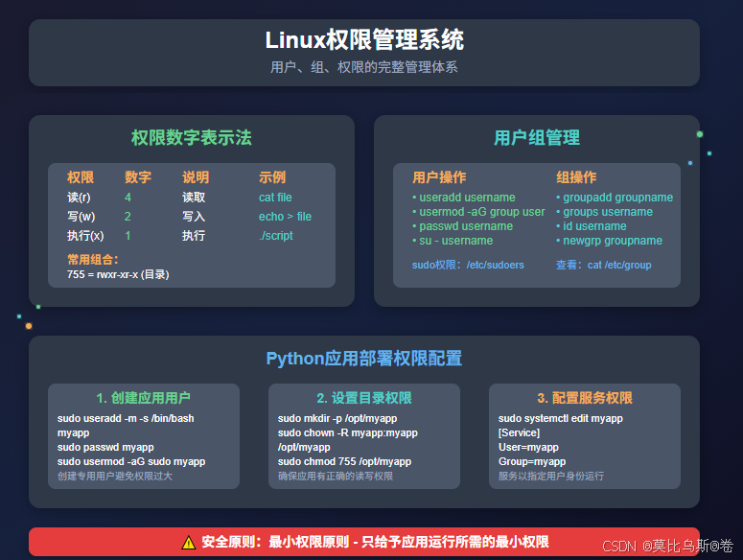Click "查看: cat /etc/group" note

click(604, 265)
